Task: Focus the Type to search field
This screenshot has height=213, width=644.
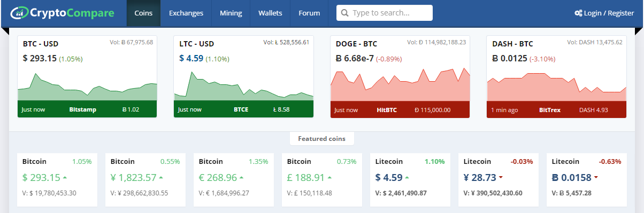Action: point(385,13)
